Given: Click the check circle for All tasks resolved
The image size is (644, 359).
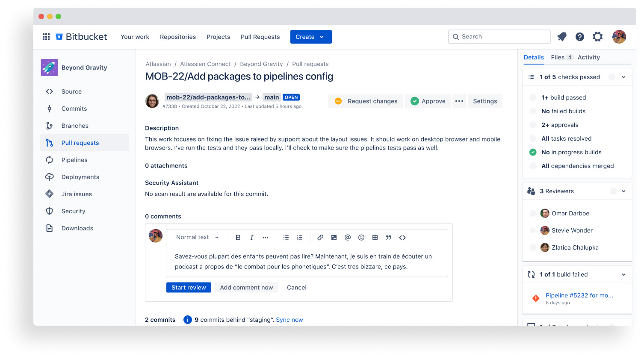Looking at the screenshot, I should coord(533,138).
